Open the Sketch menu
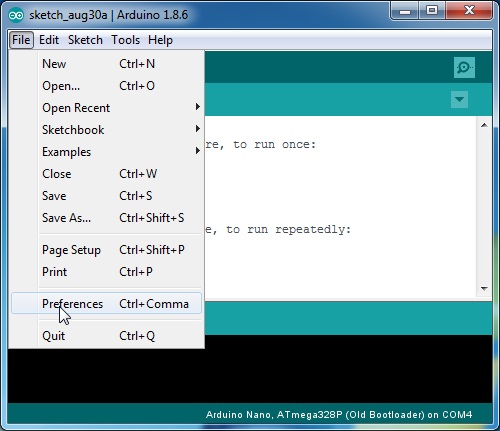The width and height of the screenshot is (500, 431). [x=85, y=40]
